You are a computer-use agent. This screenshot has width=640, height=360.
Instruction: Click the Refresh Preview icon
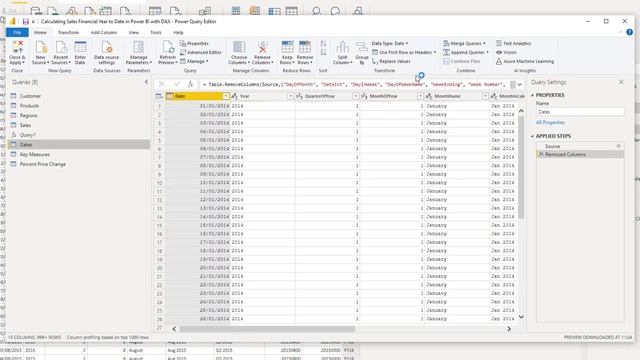[x=168, y=47]
